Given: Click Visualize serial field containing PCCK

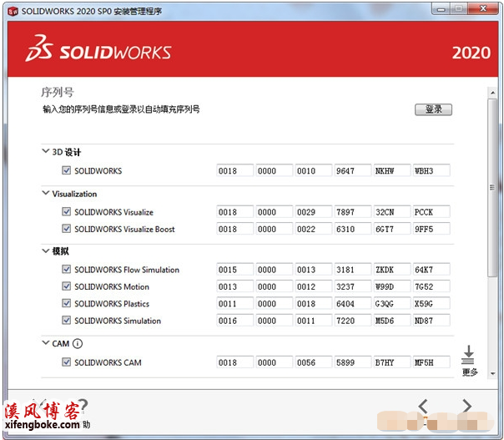Looking at the screenshot, I should [431, 212].
